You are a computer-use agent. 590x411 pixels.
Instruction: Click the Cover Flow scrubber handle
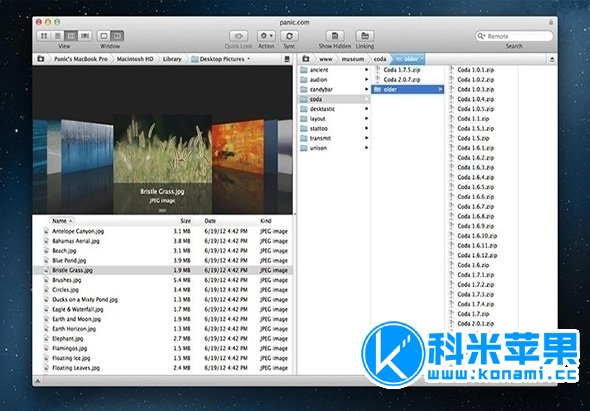point(163,210)
